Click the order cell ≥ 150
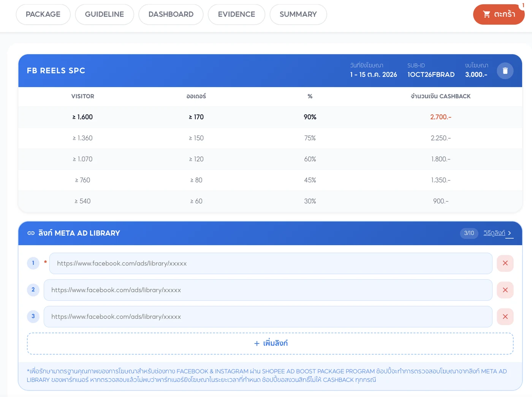Screen dimensions: 532x397 196,138
